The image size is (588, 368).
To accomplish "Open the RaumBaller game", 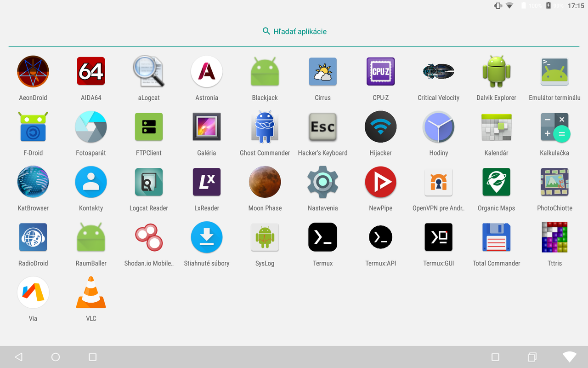I will tap(91, 237).
